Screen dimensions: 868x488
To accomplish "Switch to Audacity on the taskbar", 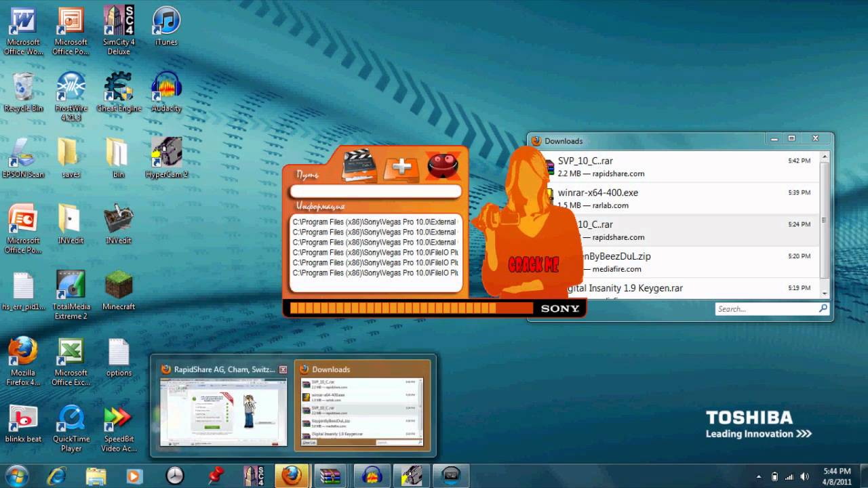I will 371,476.
